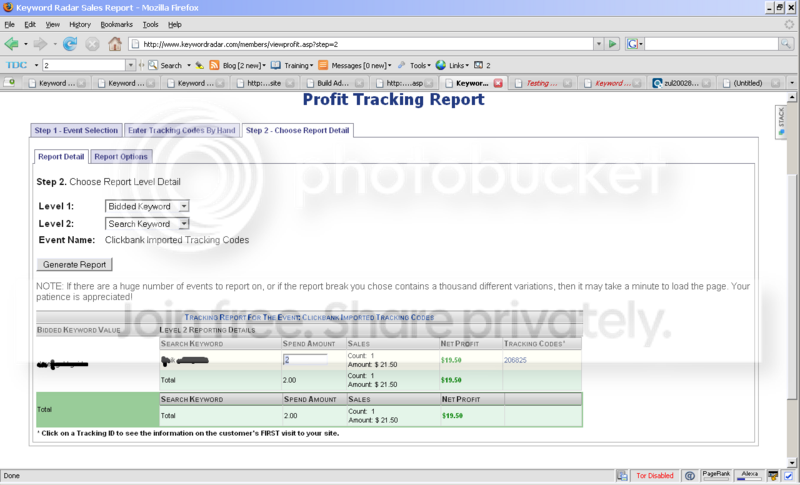Open the Bookmarks menu
Viewport: 800px width, 485px height.
coord(116,24)
